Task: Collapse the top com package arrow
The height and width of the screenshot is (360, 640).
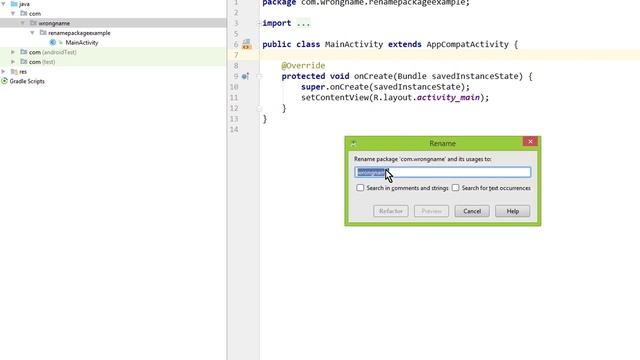Action: [13, 13]
